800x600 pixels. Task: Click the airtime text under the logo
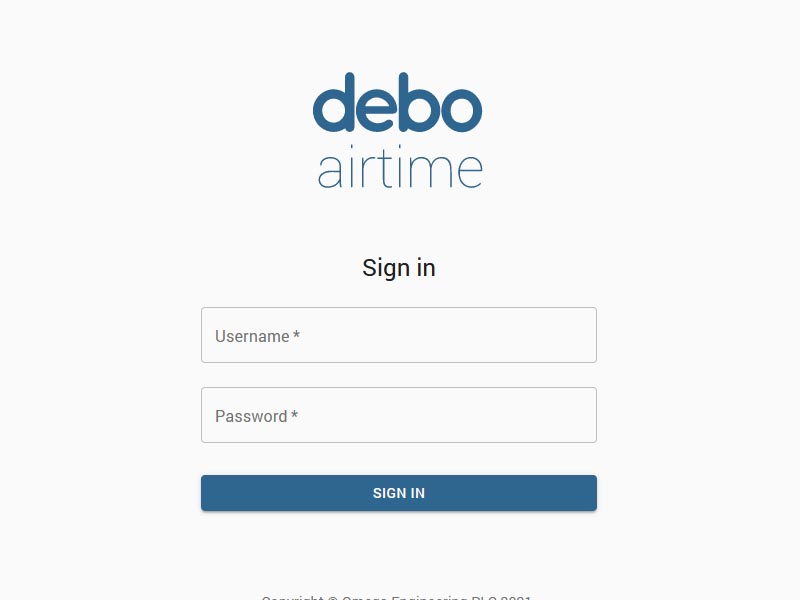(400, 170)
